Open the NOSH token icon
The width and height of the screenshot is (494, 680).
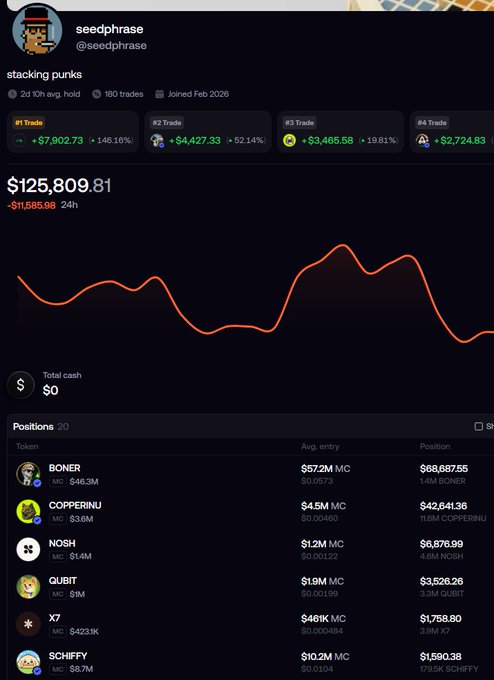tap(28, 549)
